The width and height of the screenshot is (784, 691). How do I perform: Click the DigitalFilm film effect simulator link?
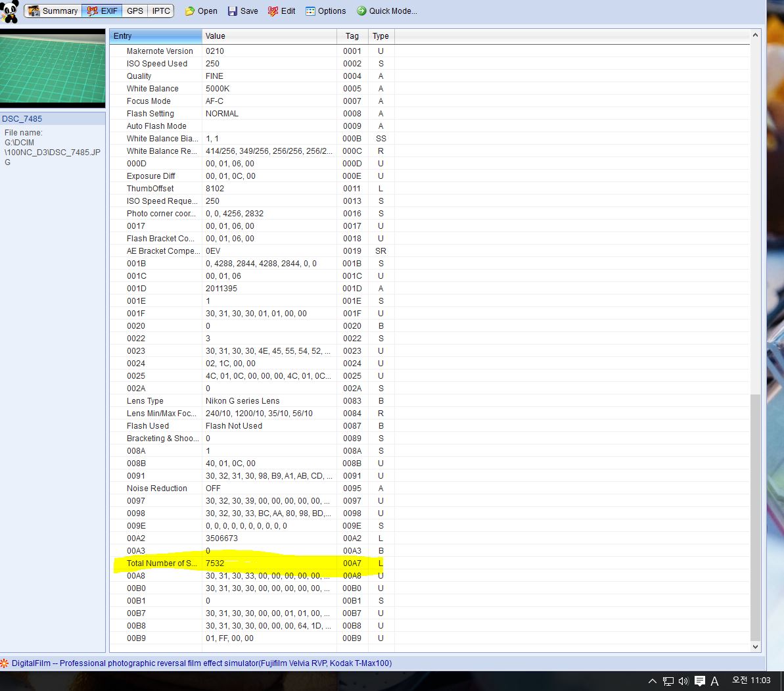[x=201, y=663]
